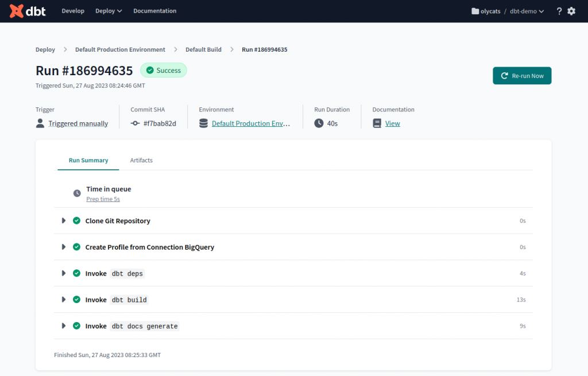Click the Prep time 5s link

[x=103, y=199]
